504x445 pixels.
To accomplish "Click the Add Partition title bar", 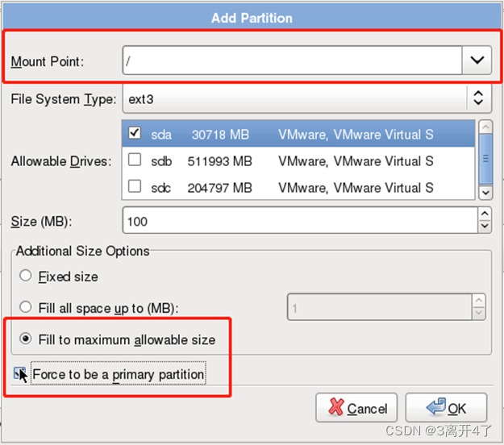I will point(252,18).
